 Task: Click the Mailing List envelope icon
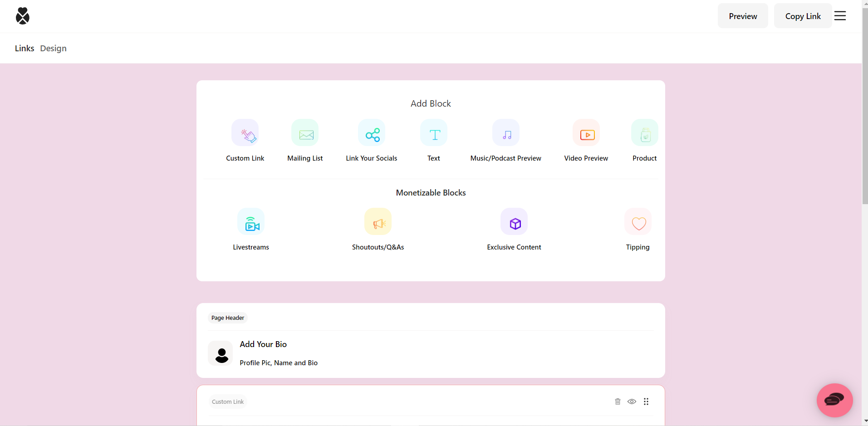point(305,134)
